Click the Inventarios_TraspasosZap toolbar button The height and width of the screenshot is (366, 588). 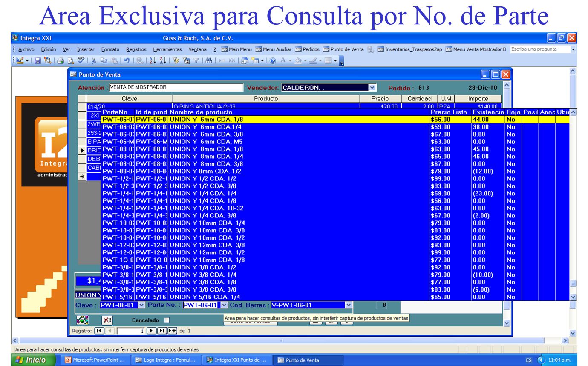click(x=410, y=49)
